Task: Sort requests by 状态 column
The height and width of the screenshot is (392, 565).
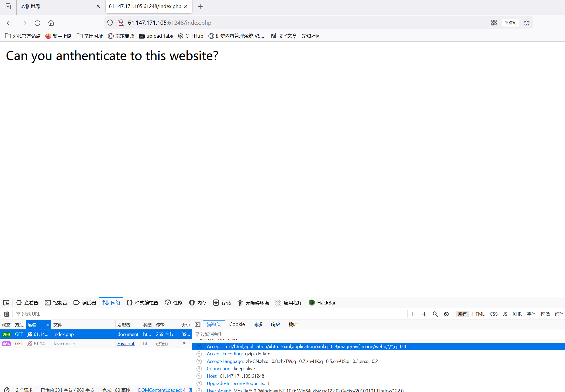Action: pos(6,325)
